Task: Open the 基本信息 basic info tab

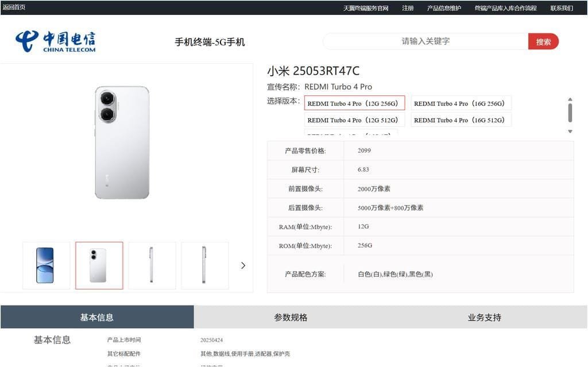Action: [97, 316]
